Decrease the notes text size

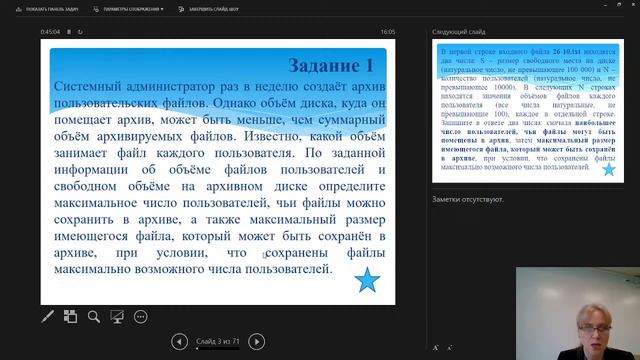[449, 348]
